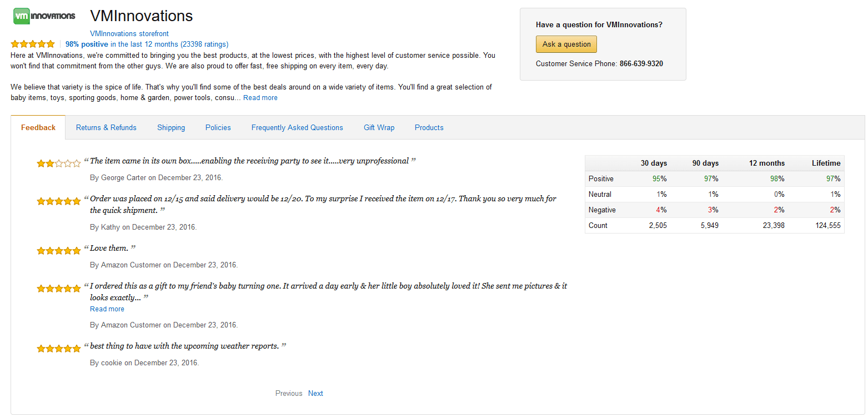Image resolution: width=868 pixels, height=417 pixels.
Task: Click the VMInnovations logo icon
Action: (21, 16)
